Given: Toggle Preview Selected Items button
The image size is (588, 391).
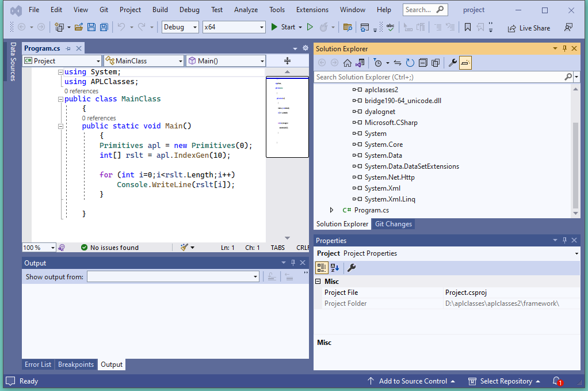Looking at the screenshot, I should pyautogui.click(x=465, y=63).
